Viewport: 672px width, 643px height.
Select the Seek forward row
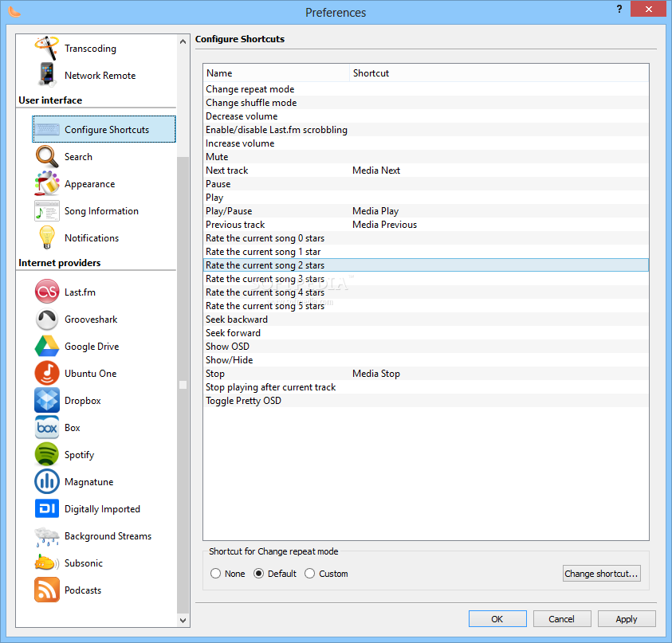coord(426,333)
